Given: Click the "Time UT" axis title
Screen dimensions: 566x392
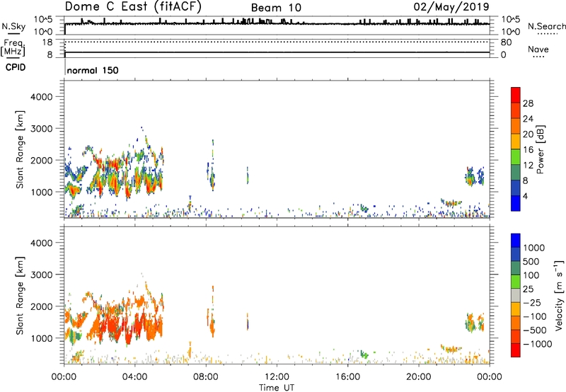Looking at the screenshot, I should (x=277, y=388).
